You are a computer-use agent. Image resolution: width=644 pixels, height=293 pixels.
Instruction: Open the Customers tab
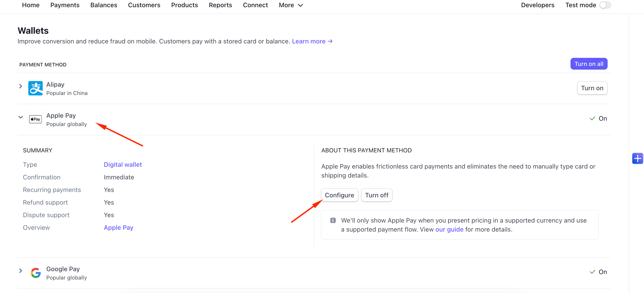(x=144, y=5)
